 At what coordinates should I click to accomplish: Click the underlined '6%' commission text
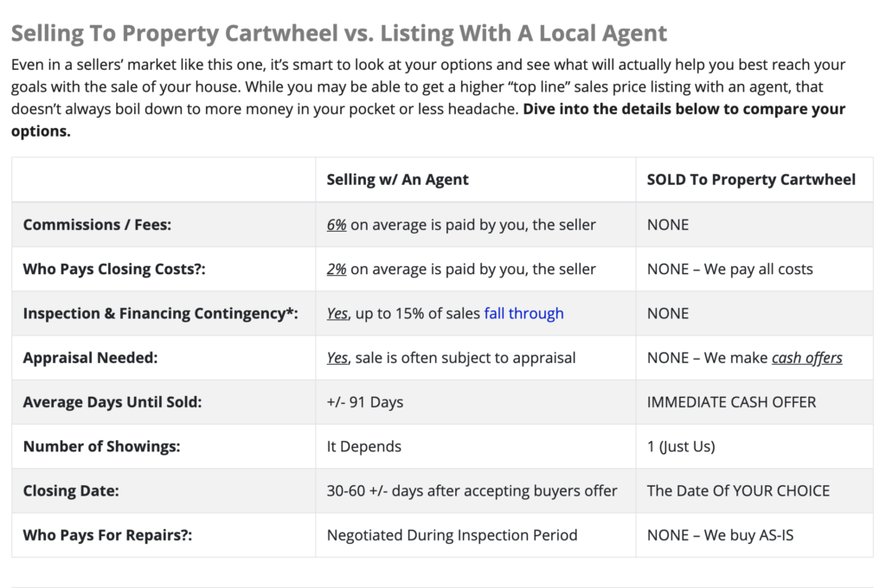coord(337,225)
